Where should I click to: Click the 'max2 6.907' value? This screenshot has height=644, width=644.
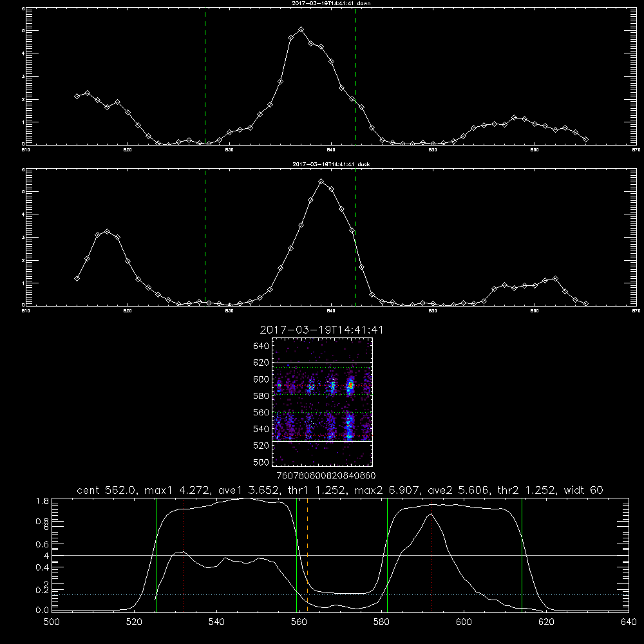387,490
